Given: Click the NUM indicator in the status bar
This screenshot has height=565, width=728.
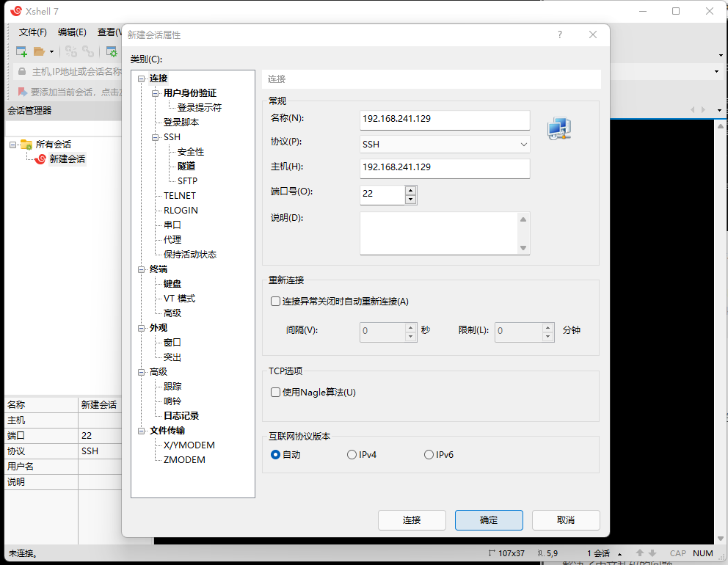Looking at the screenshot, I should (x=702, y=553).
